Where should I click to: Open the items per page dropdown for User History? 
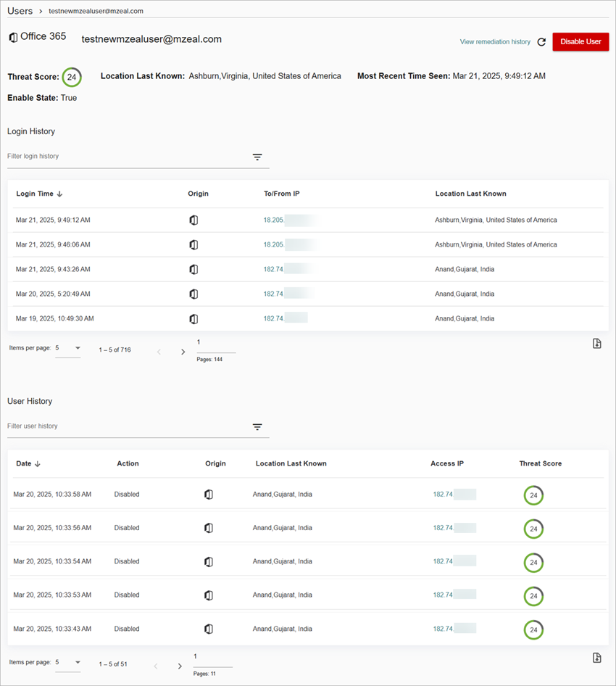[x=69, y=663]
